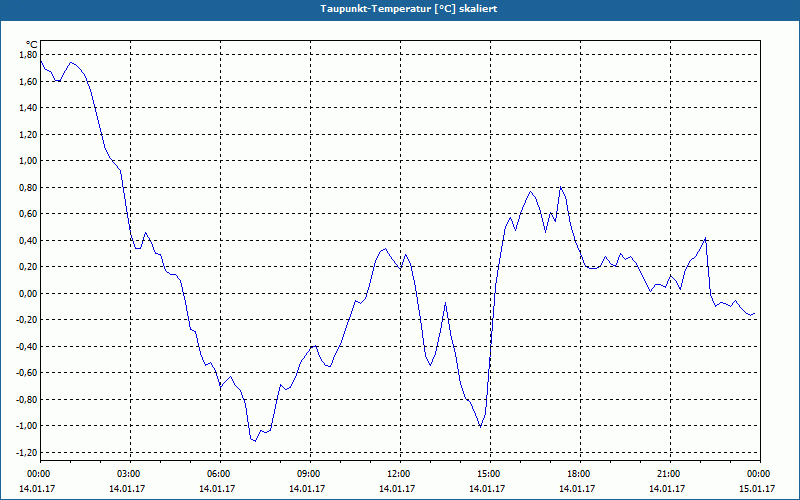Click the y-axis value '0,80'
Image resolution: width=800 pixels, height=500 pixels.
pos(28,187)
